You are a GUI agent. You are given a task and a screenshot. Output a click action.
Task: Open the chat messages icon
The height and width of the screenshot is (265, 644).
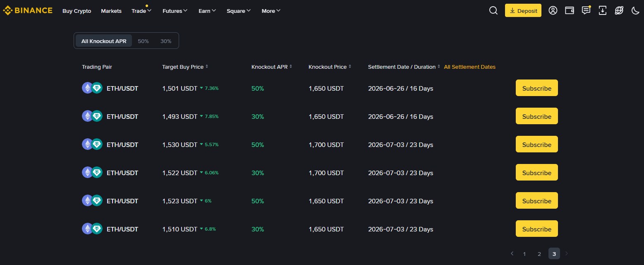pyautogui.click(x=586, y=11)
